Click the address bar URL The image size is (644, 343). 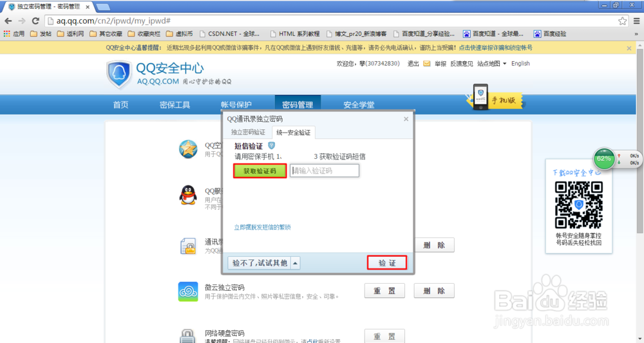click(113, 21)
